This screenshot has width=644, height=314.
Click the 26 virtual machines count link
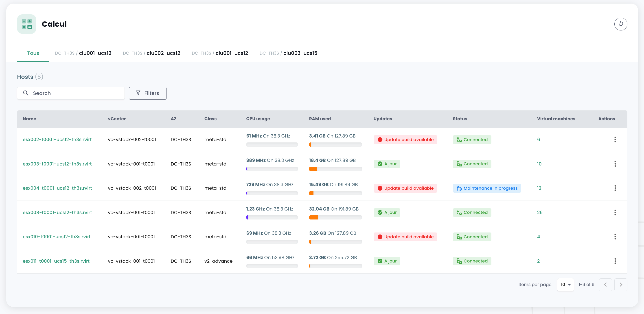point(539,212)
